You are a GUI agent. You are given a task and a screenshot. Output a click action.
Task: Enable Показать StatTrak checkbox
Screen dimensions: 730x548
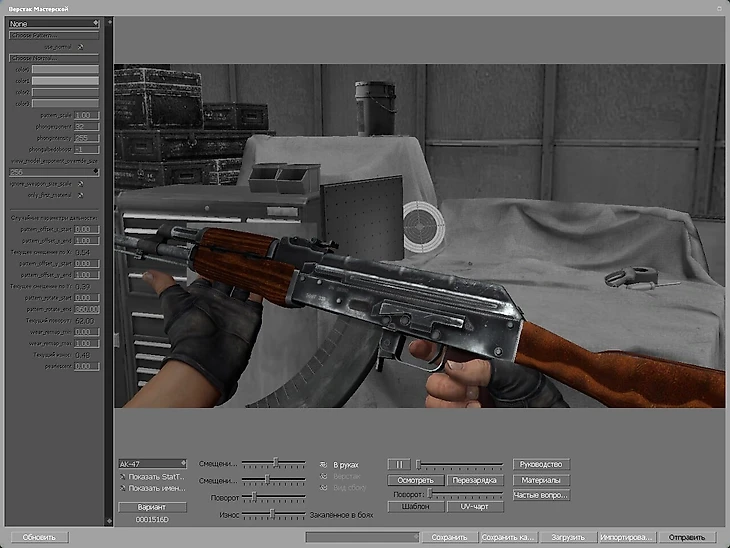click(x=123, y=477)
